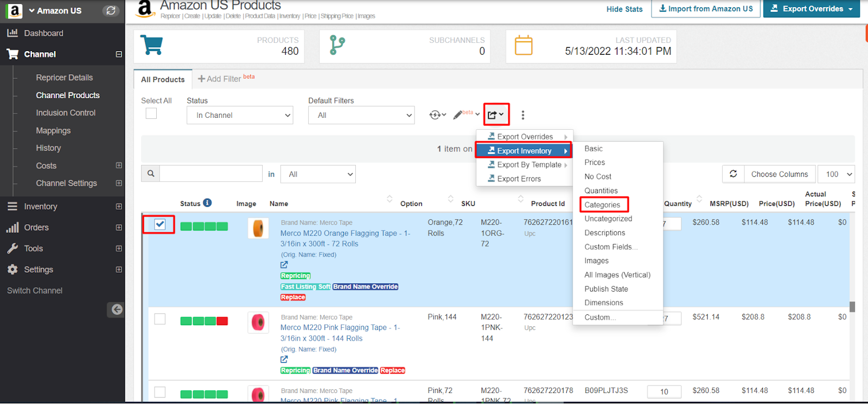Sort by the Name column arrows

coord(390,199)
